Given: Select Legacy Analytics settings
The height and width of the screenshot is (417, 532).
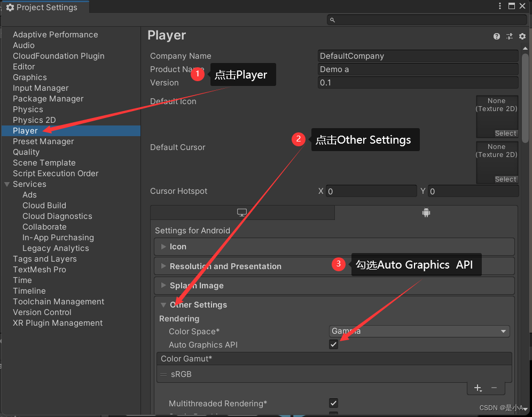Looking at the screenshot, I should (56, 248).
